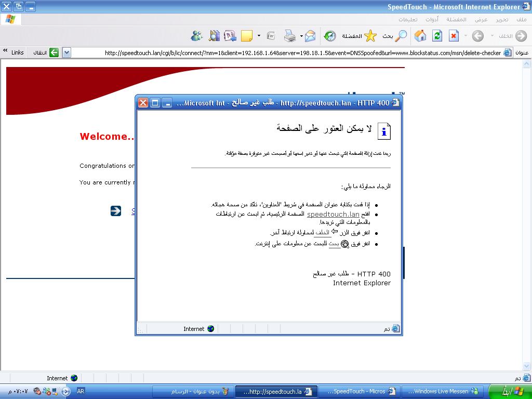Click the Research books toolbar icon
Viewport: 532px width, 399px height.
coord(214,36)
